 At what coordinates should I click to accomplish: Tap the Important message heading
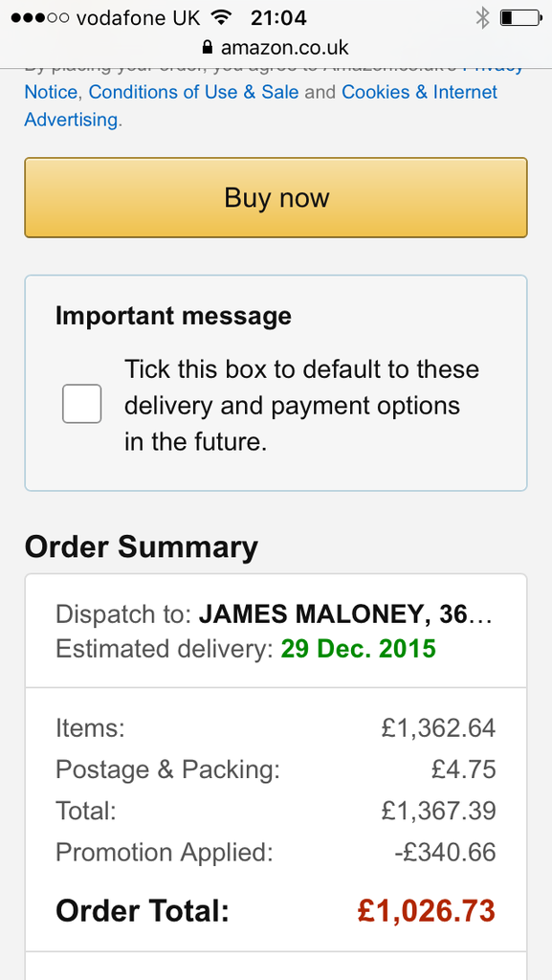coord(173,316)
